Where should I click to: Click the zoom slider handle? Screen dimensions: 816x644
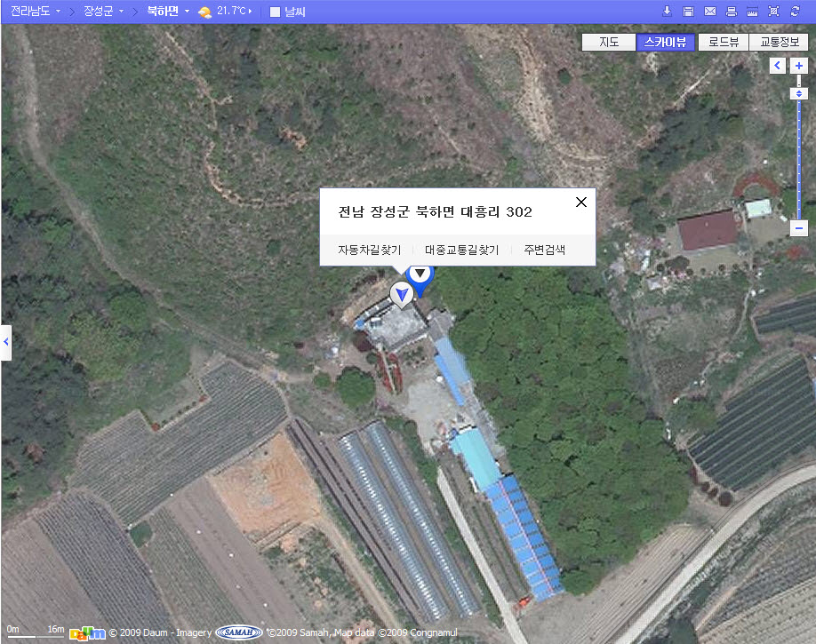799,93
